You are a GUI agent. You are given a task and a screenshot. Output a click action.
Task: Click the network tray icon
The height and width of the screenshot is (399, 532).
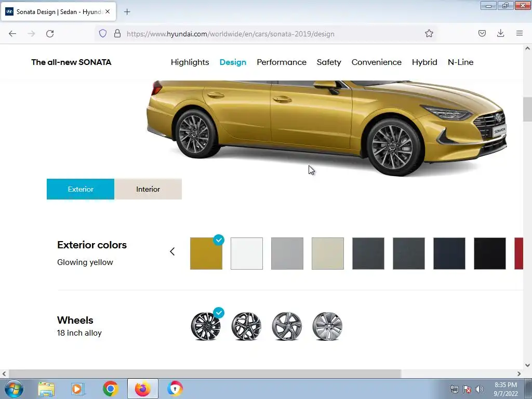tap(454, 389)
